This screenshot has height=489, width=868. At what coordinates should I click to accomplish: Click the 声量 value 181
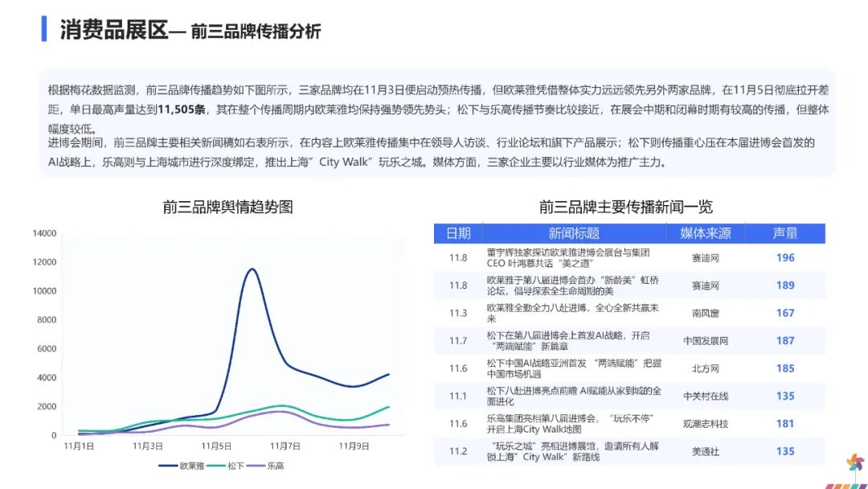tap(785, 424)
